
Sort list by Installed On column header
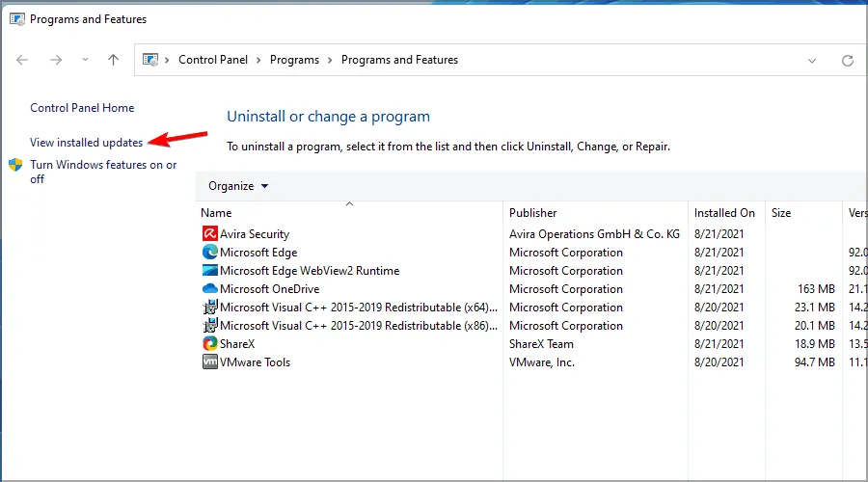(724, 213)
